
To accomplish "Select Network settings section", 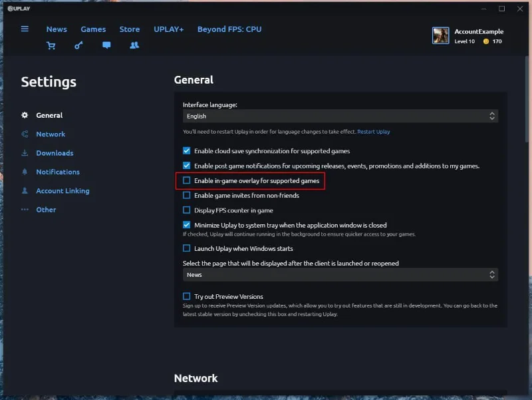I will (x=51, y=134).
